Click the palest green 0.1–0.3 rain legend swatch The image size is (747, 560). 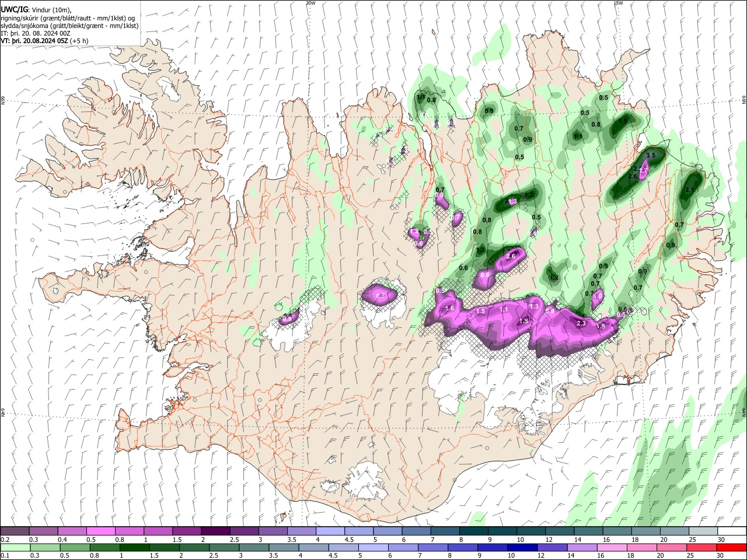pyautogui.click(x=15, y=547)
